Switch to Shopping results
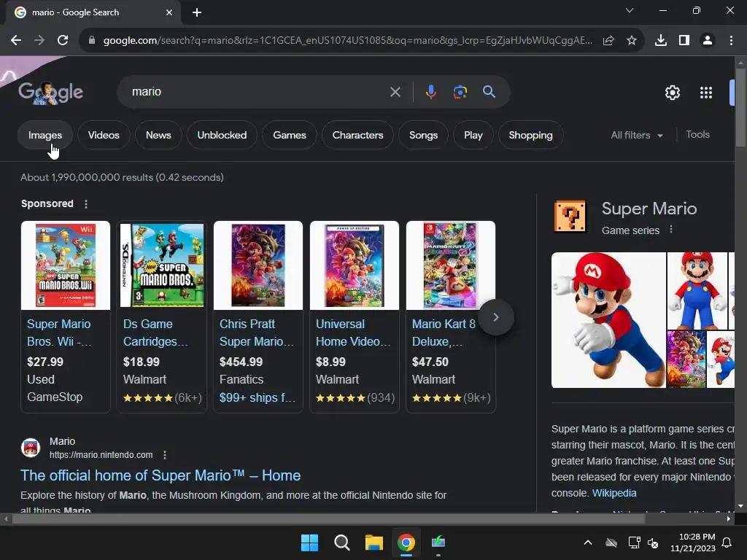This screenshot has width=747, height=560. (x=531, y=135)
